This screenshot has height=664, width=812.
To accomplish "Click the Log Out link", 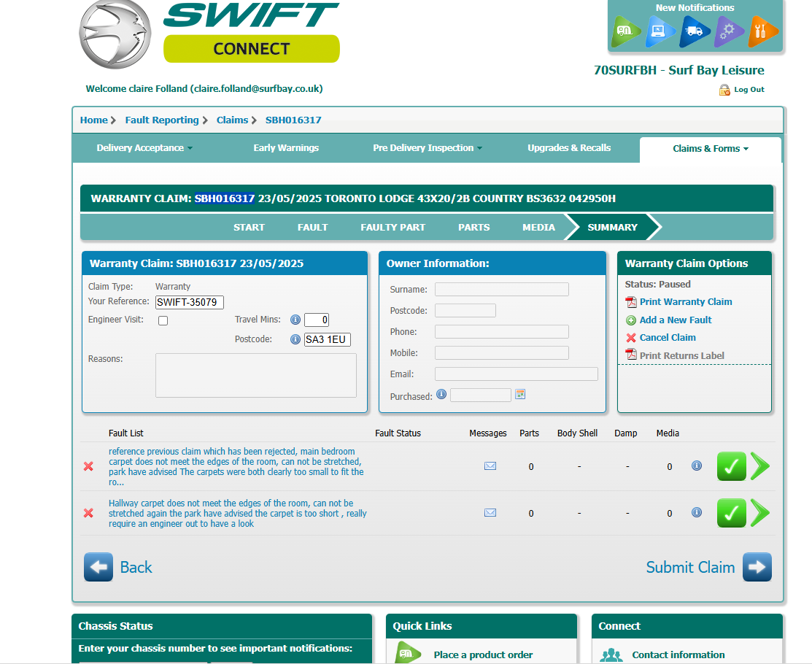I will pos(749,90).
